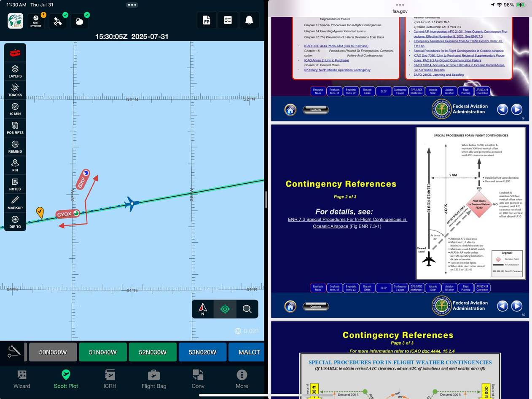Open the faa.gov address bar in Safari

(400, 11)
